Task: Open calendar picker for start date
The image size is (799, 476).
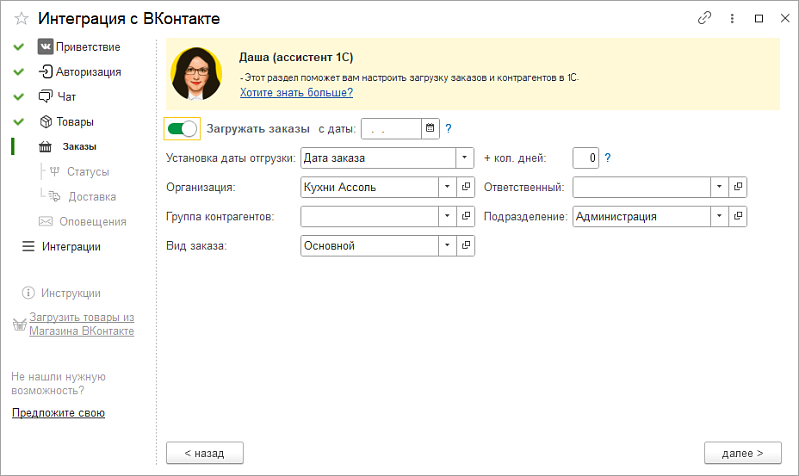Action: 430,128
